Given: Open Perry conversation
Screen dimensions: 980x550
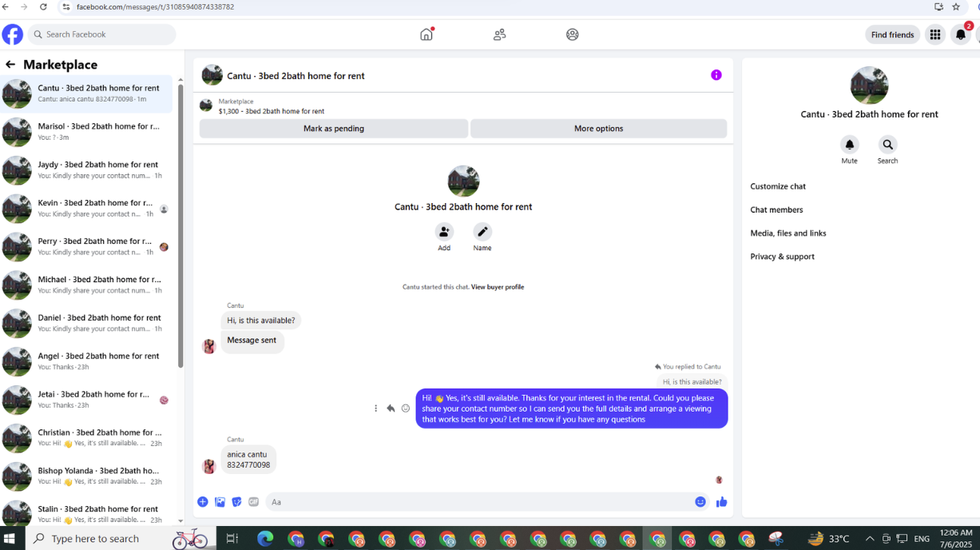Looking at the screenshot, I should tap(86, 247).
